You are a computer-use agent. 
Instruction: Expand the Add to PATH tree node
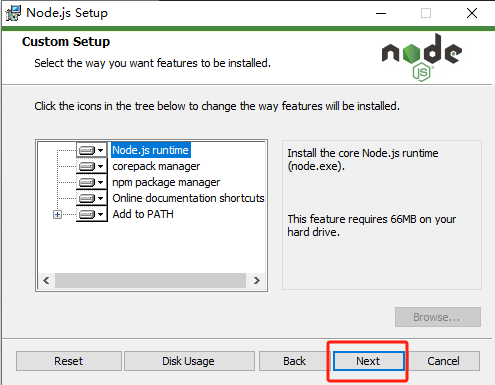point(57,214)
